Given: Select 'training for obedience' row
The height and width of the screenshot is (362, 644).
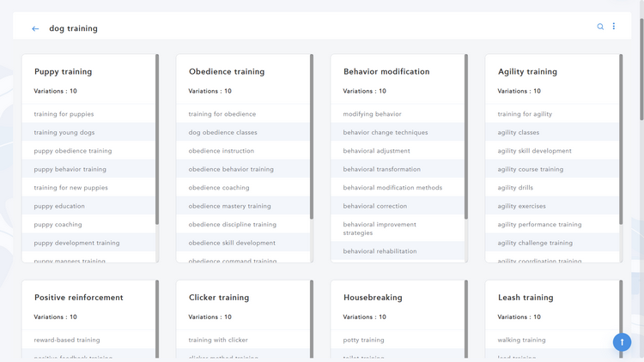Looking at the screenshot, I should pyautogui.click(x=243, y=114).
